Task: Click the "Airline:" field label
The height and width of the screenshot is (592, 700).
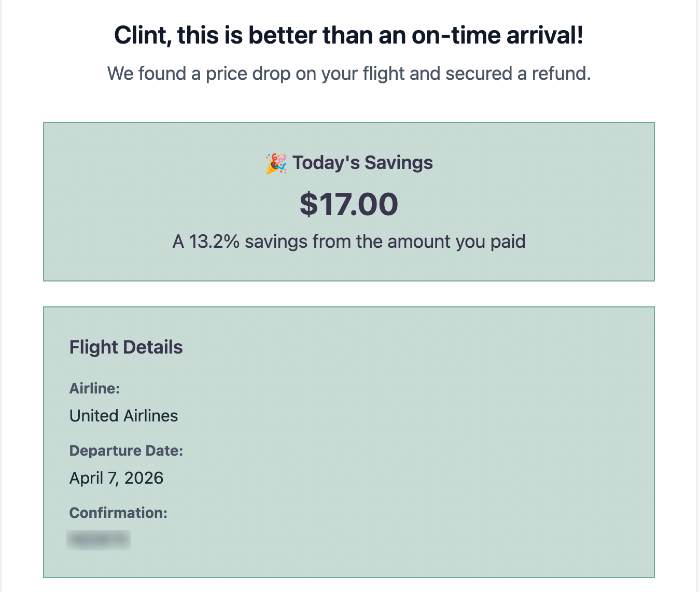Action: 95,388
